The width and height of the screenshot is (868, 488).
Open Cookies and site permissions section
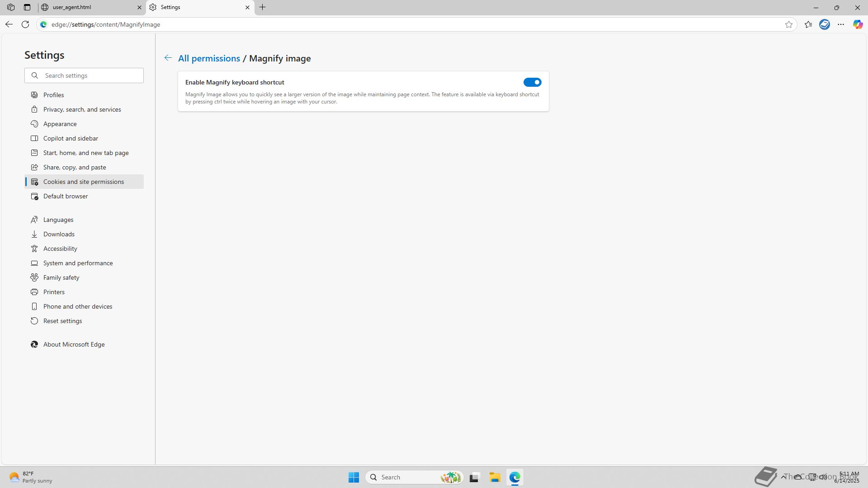pyautogui.click(x=84, y=182)
